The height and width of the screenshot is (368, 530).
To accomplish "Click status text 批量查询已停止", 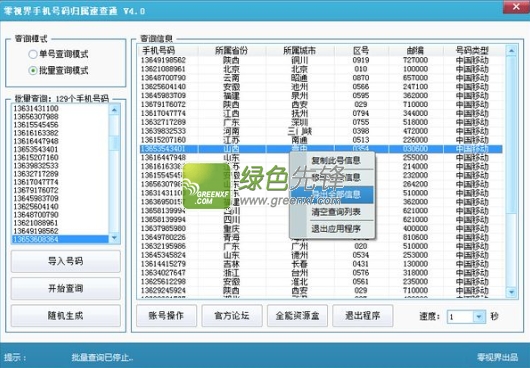I will click(102, 357).
